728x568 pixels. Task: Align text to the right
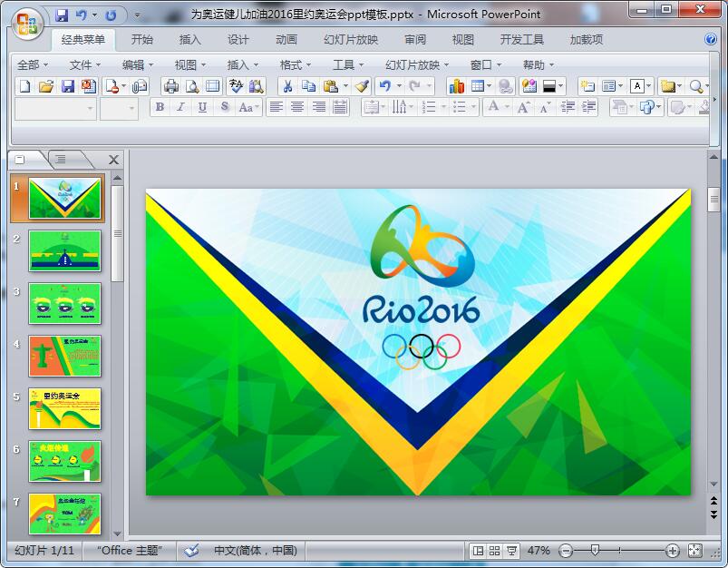[319, 107]
